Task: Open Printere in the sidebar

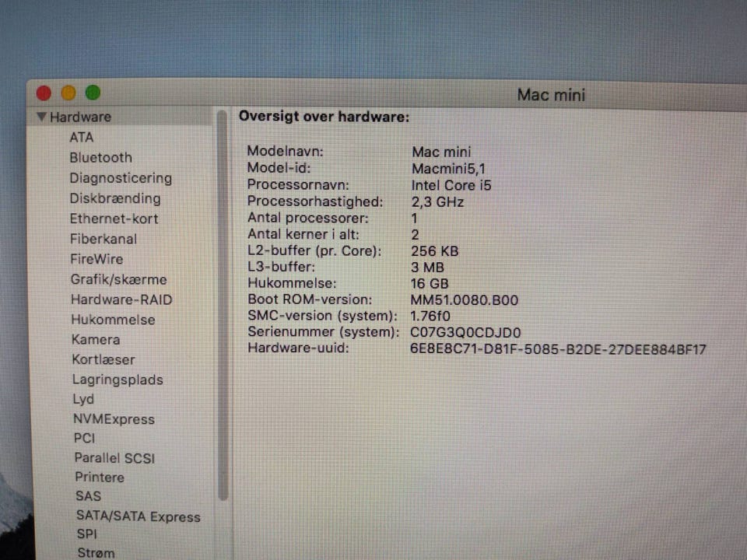Action: (x=100, y=477)
